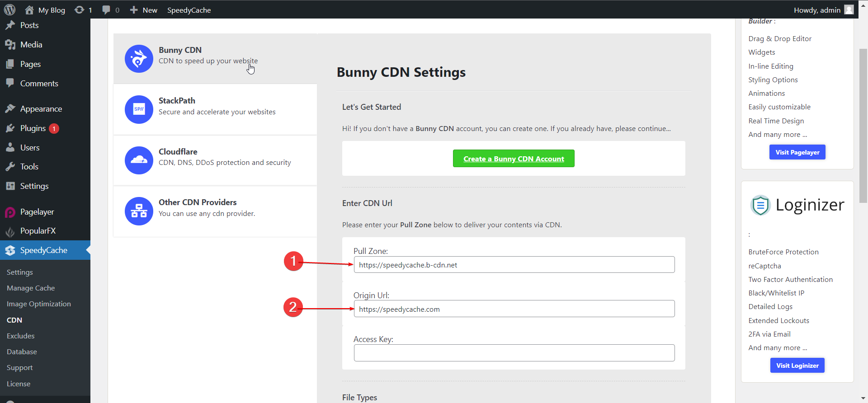The image size is (868, 403).
Task: Open Image Optimization submenu item
Action: point(39,304)
